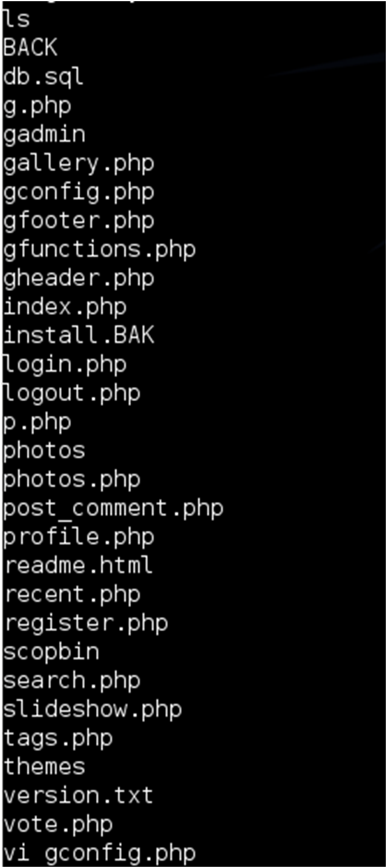This screenshot has height=868, width=387.
Task: Click the gadmin directory name
Action: pyautogui.click(x=44, y=135)
